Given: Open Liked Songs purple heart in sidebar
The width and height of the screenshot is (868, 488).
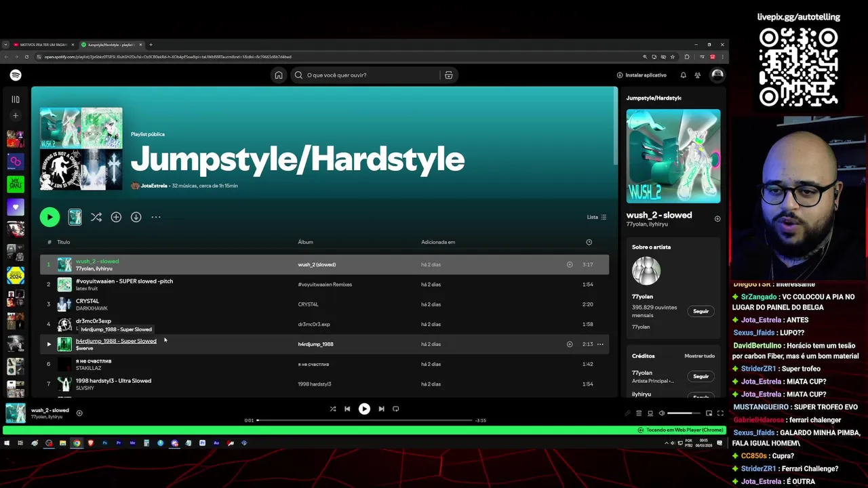Looking at the screenshot, I should pos(16,207).
